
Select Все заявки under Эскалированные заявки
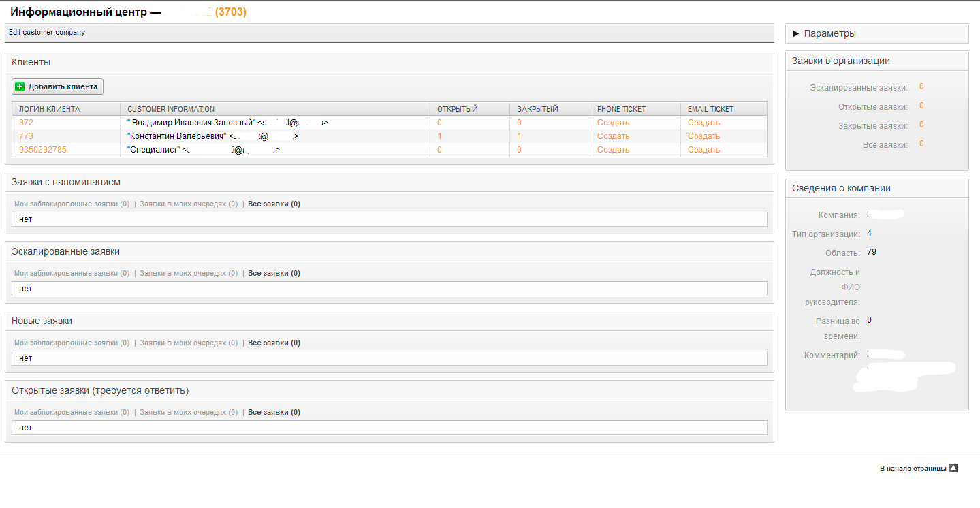[274, 273]
